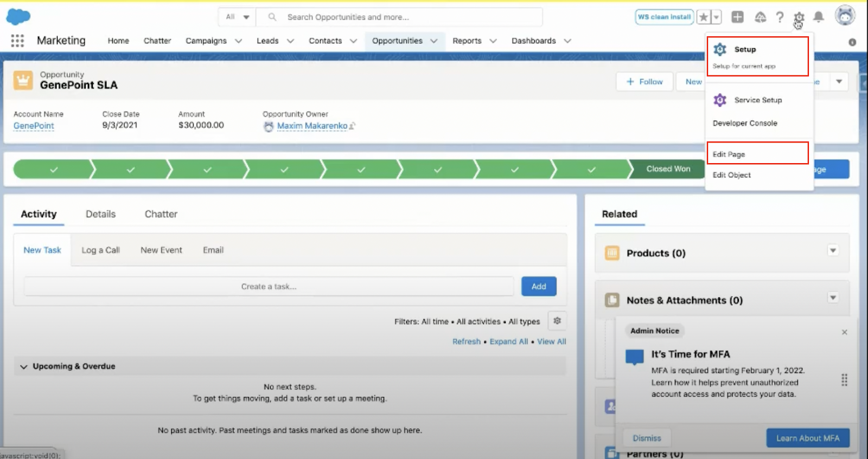Expand the Dashboards nav dropdown chevron
The width and height of the screenshot is (868, 459).
[x=567, y=41]
